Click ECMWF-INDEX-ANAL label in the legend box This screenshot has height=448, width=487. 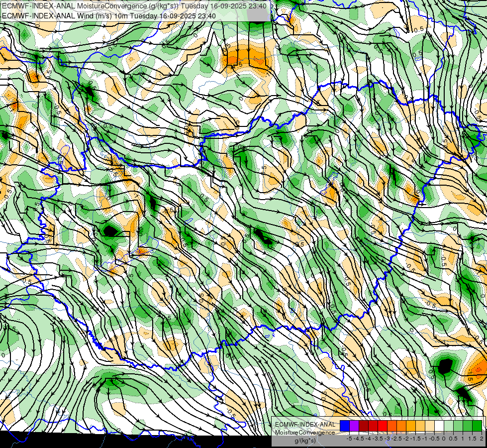coord(305,425)
